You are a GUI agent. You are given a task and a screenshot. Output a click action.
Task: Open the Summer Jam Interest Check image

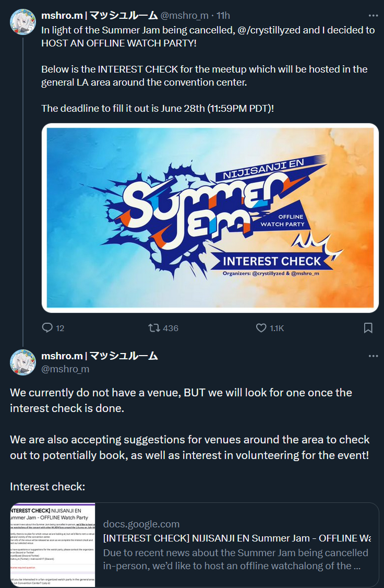click(210, 218)
